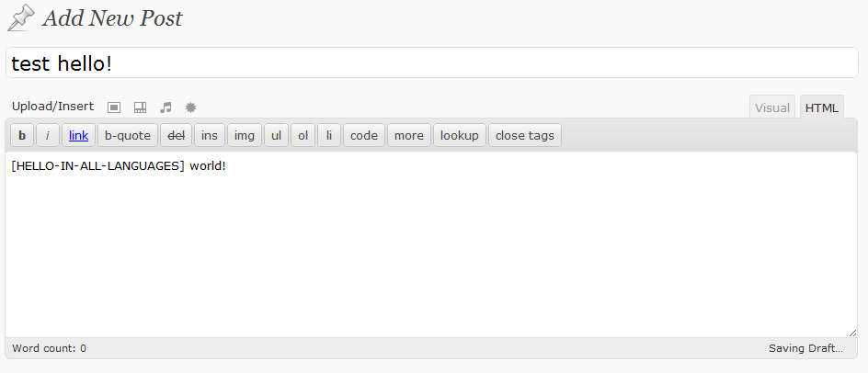Click the code quicktag button
868x373 pixels.
click(x=364, y=136)
